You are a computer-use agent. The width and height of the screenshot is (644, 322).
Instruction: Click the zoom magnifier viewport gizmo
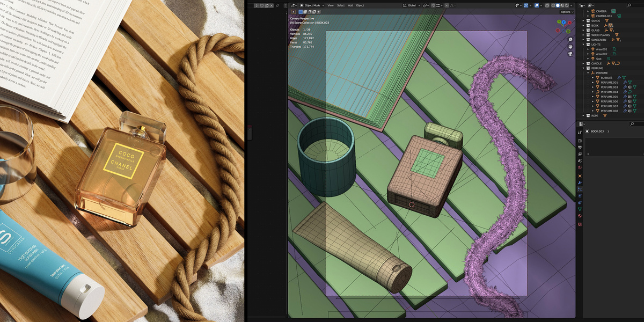tap(569, 40)
